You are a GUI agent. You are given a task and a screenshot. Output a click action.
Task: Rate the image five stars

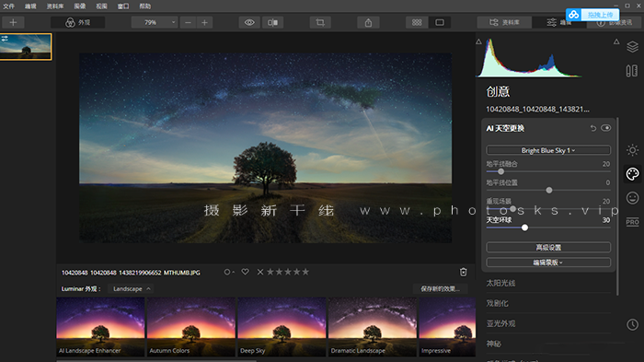click(x=305, y=272)
